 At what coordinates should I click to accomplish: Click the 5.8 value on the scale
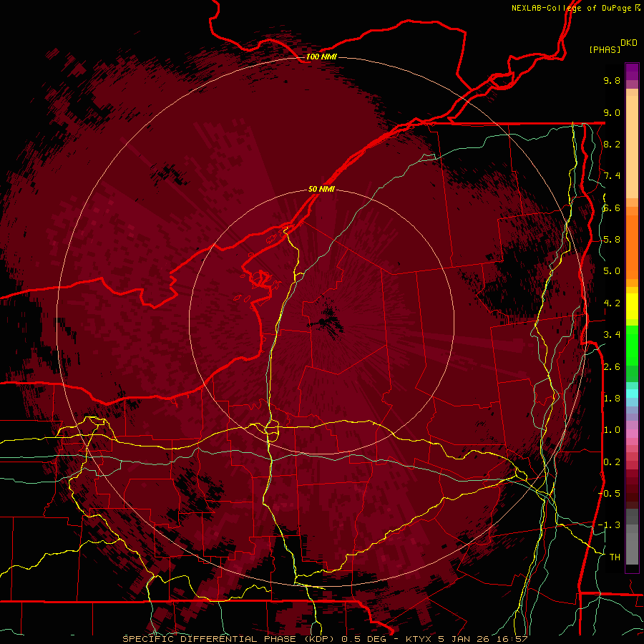point(612,240)
